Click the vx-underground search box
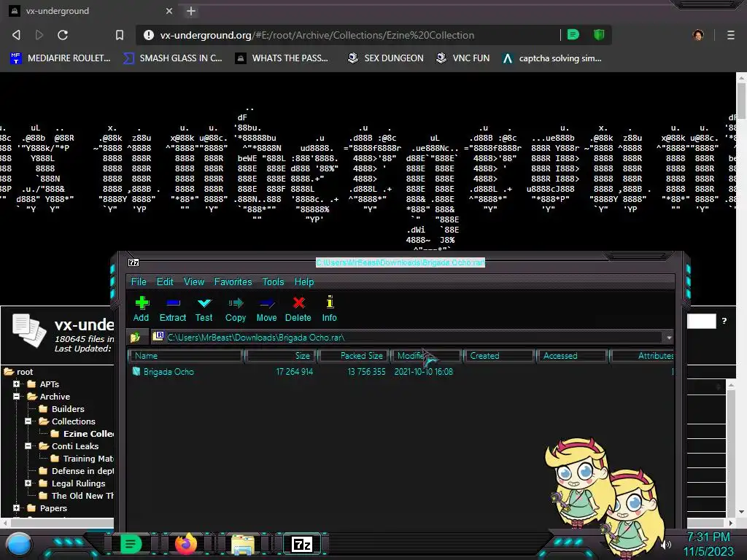The width and height of the screenshot is (747, 560). (701, 321)
